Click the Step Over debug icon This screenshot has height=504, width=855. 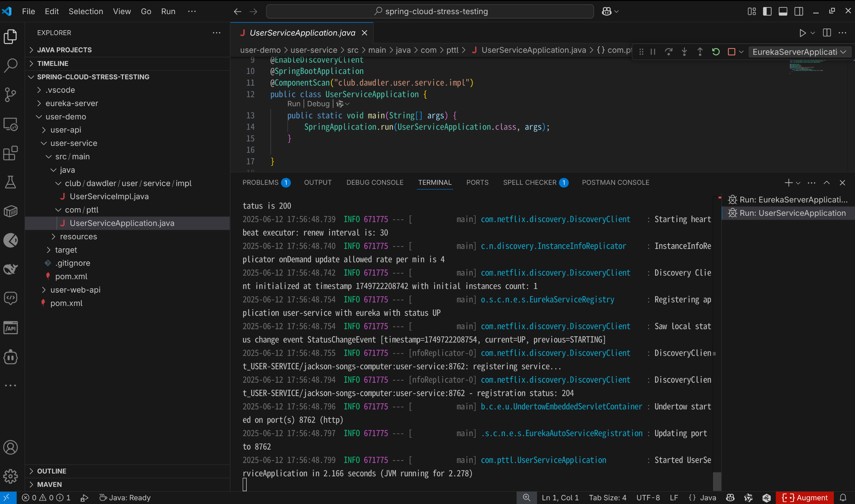point(668,52)
